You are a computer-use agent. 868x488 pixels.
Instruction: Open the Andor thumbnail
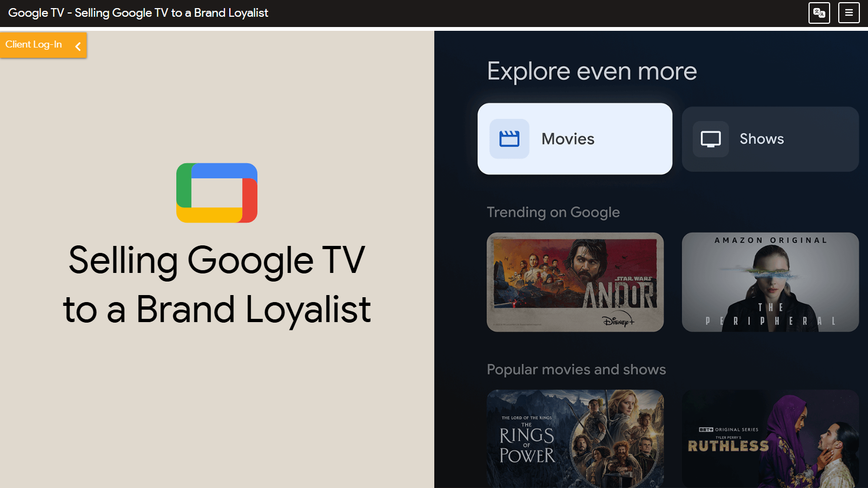coord(575,282)
